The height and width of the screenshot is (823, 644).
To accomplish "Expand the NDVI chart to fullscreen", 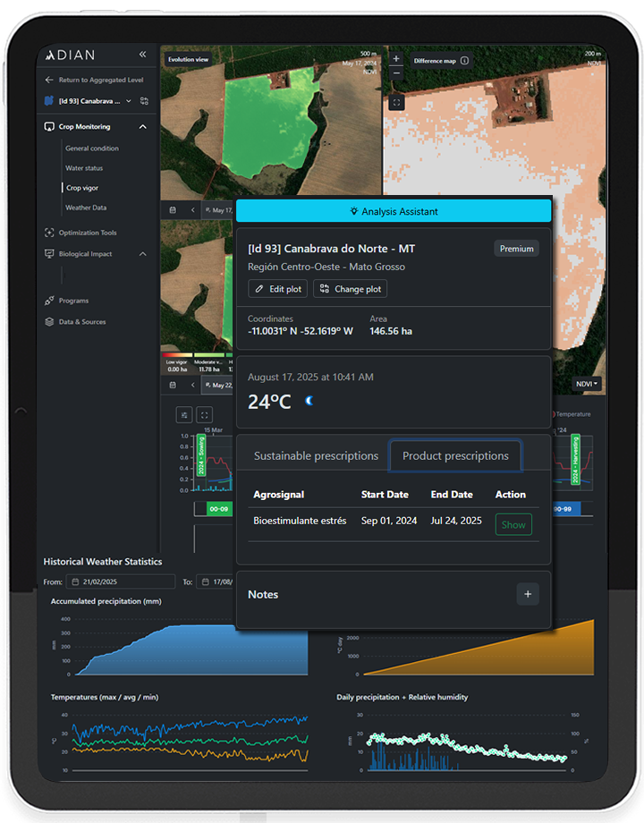I will [204, 415].
